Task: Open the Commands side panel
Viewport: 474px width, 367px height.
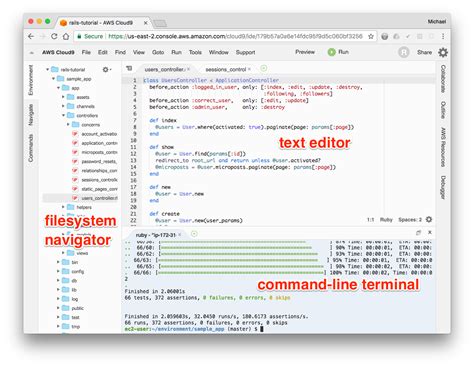Action: click(31, 148)
